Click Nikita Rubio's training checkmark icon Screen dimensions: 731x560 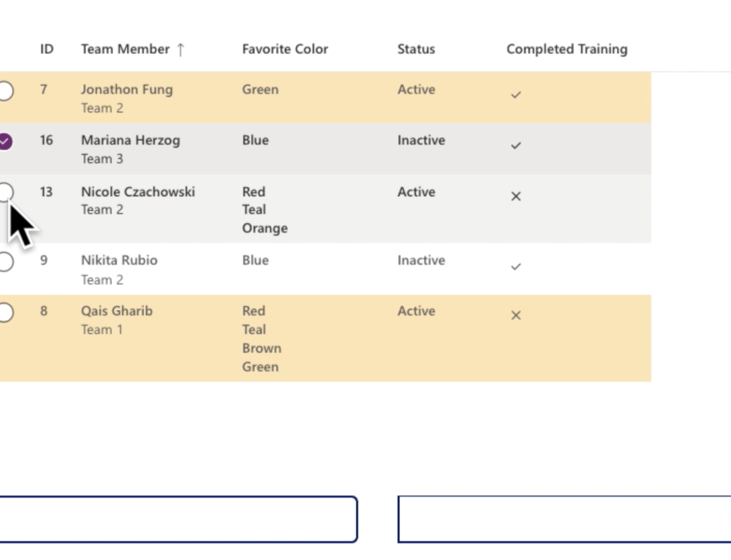[516, 266]
